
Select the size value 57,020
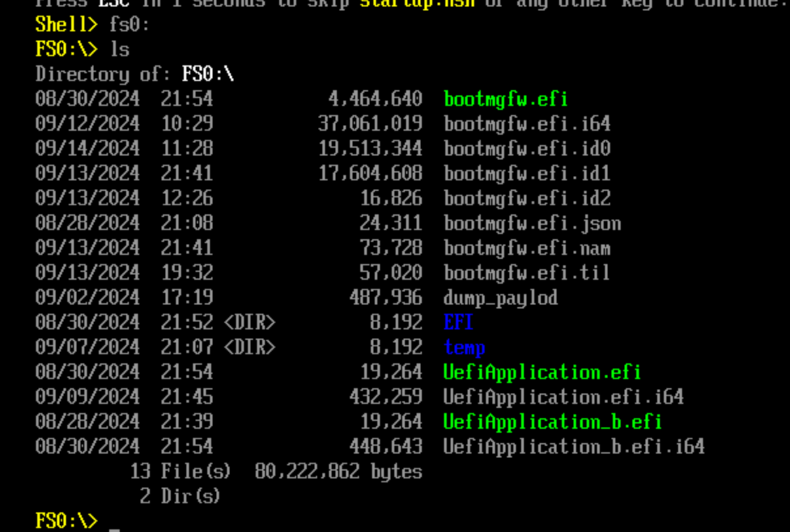pos(391,273)
